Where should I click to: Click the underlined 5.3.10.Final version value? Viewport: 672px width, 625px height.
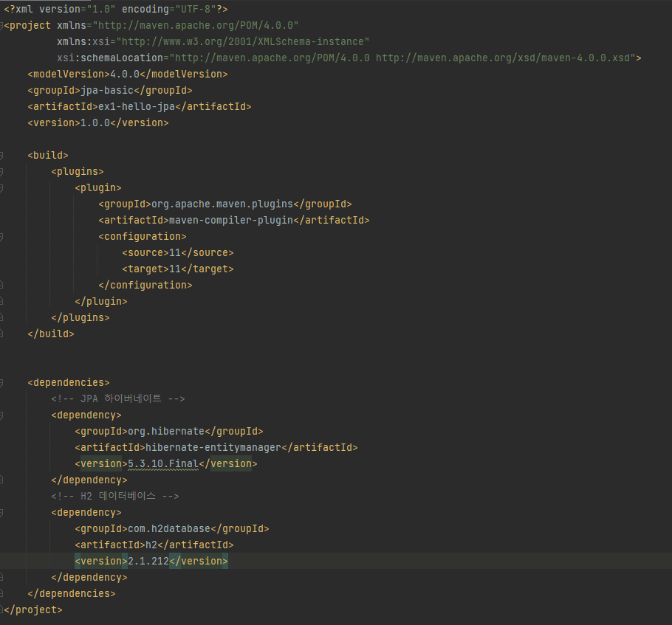(x=163, y=464)
